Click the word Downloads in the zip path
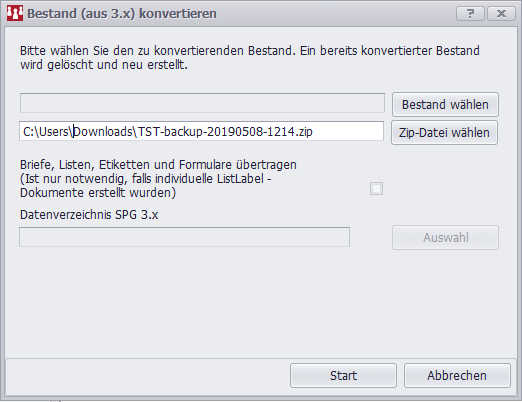Viewport: 522px width, 402px height. [x=103, y=132]
